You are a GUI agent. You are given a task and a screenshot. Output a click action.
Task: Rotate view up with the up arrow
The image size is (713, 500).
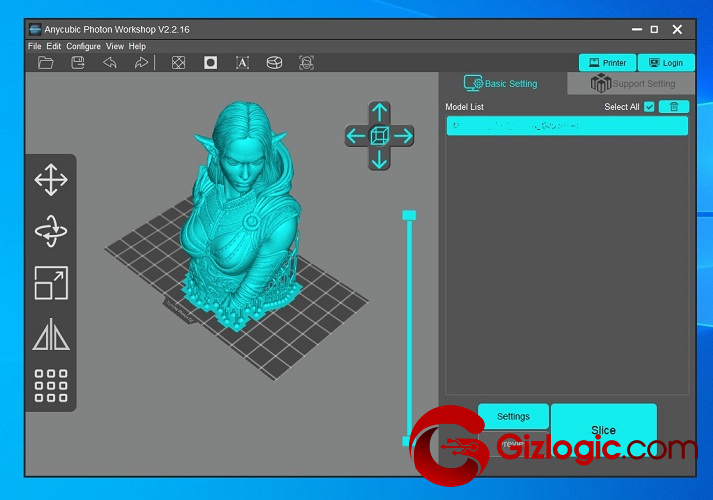tap(379, 112)
